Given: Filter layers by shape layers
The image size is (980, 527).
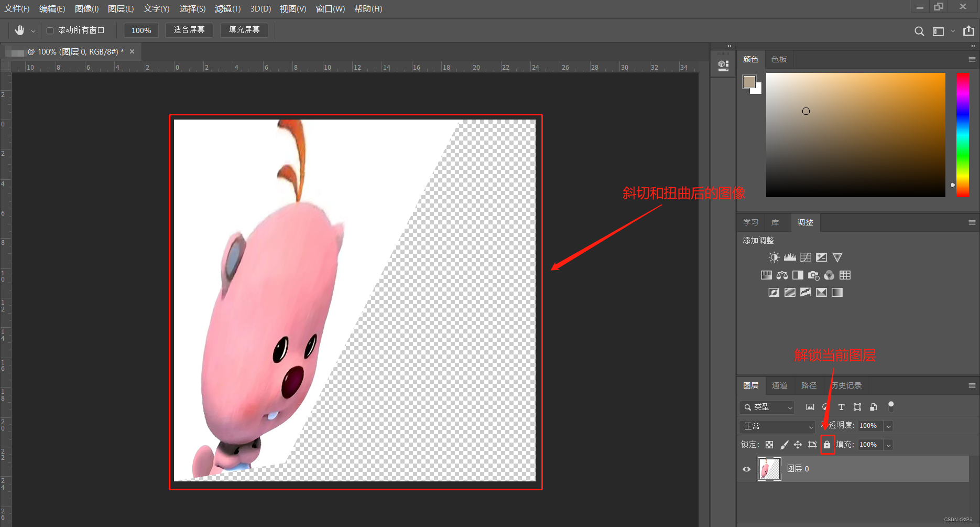Looking at the screenshot, I should (857, 407).
